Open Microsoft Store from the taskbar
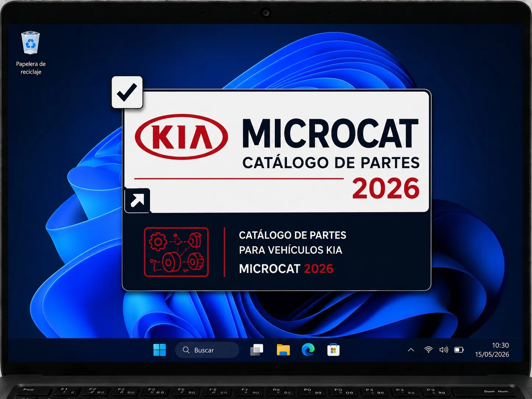Image resolution: width=532 pixels, height=399 pixels. click(x=333, y=350)
